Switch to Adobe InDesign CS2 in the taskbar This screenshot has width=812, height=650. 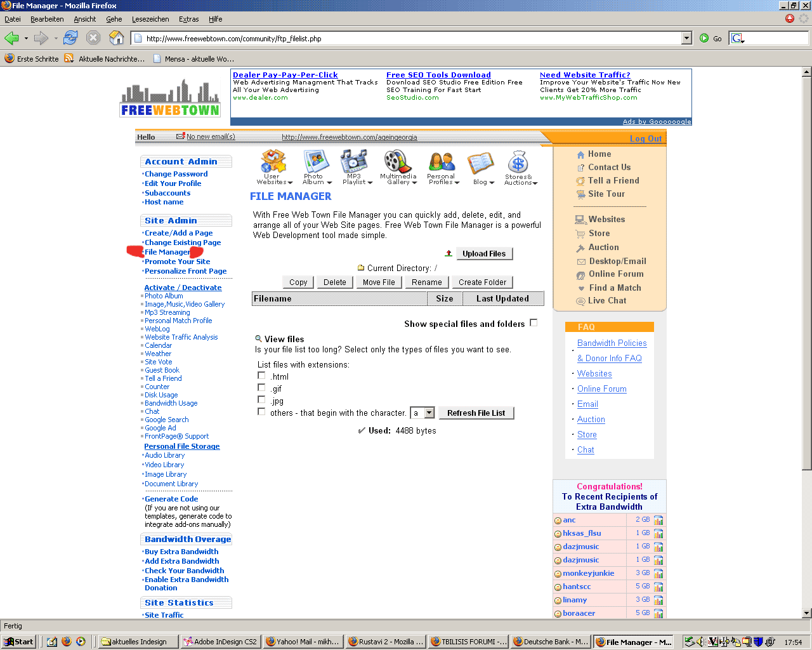click(x=220, y=642)
